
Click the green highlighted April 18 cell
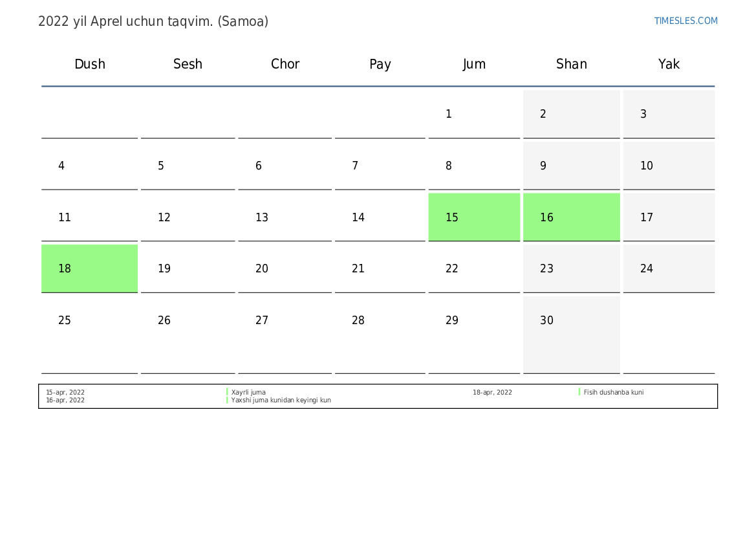[x=89, y=268]
